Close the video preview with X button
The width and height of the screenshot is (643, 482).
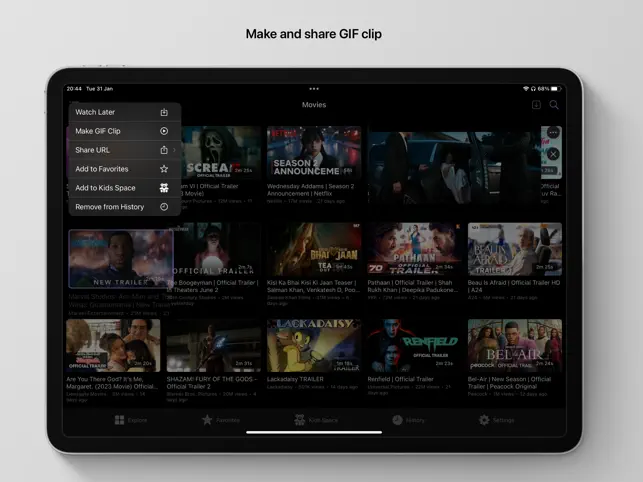(553, 154)
